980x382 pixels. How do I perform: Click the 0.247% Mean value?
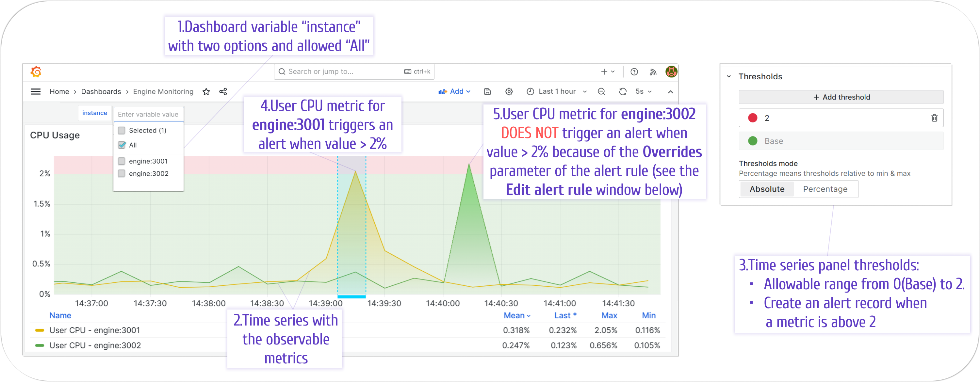tap(515, 345)
